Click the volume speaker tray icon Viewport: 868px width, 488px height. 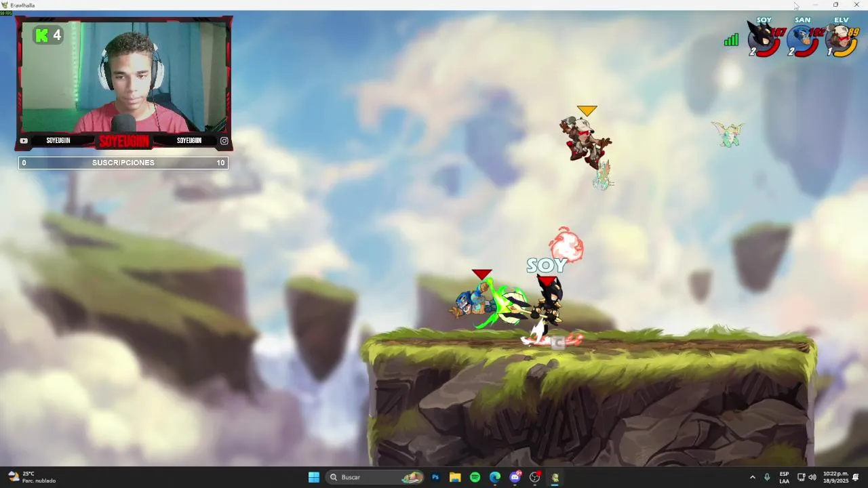click(x=812, y=477)
